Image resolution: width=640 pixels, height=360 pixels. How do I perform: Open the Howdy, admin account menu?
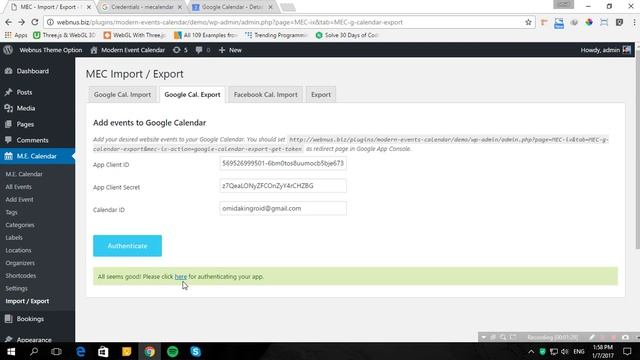606,50
